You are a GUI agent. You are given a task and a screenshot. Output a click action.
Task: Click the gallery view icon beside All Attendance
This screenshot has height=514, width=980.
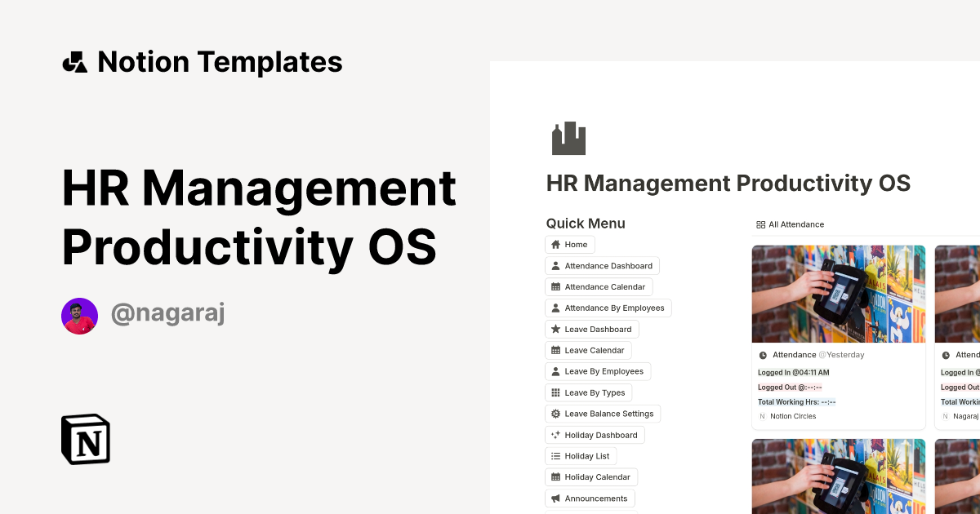pyautogui.click(x=760, y=224)
